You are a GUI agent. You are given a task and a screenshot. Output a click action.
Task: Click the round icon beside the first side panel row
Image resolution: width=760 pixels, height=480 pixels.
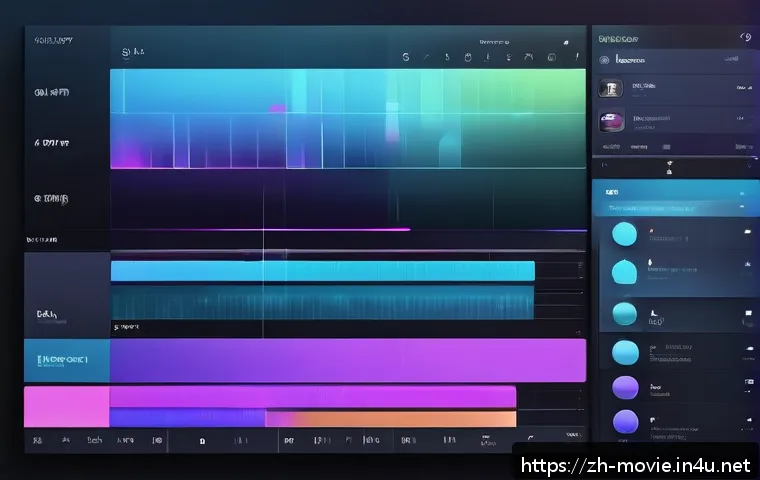[604, 60]
